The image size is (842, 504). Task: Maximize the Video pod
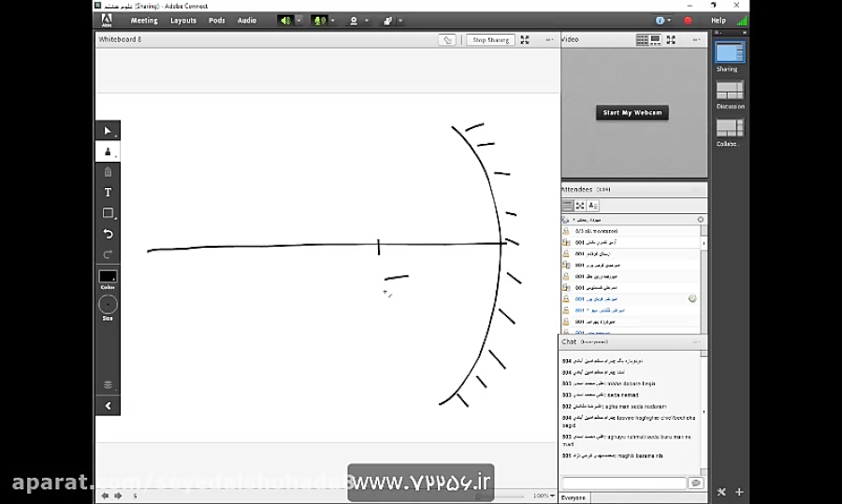[x=671, y=39]
